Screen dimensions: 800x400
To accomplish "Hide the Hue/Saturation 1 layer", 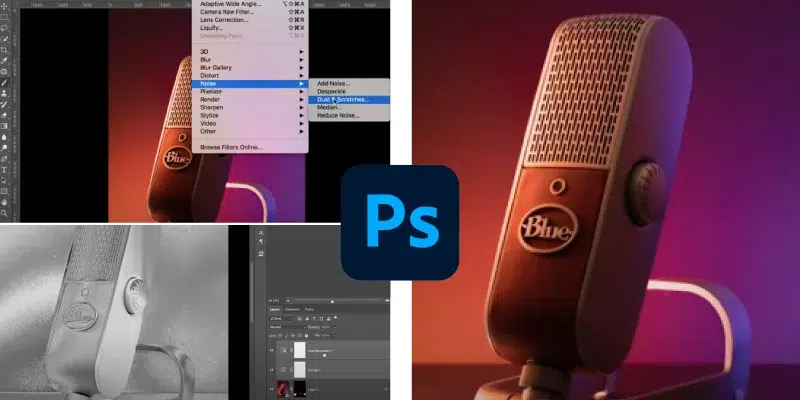I will [x=271, y=351].
